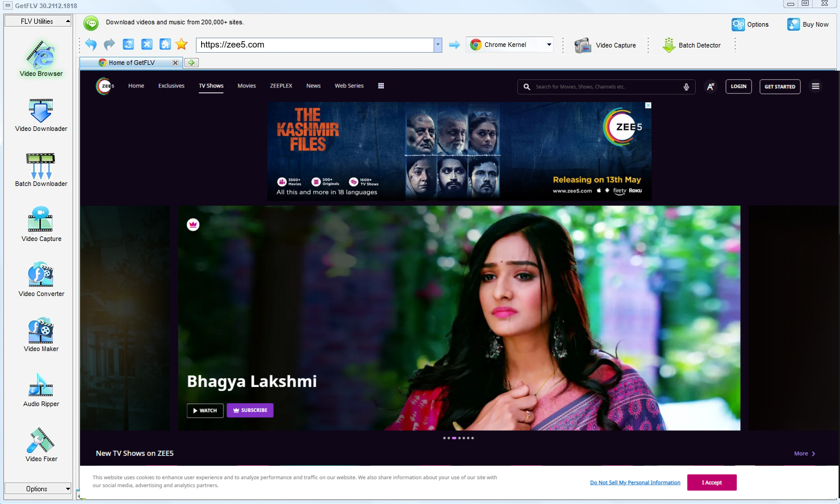Image resolution: width=840 pixels, height=504 pixels.
Task: Launch the Batch Downloader tool
Action: 41,170
